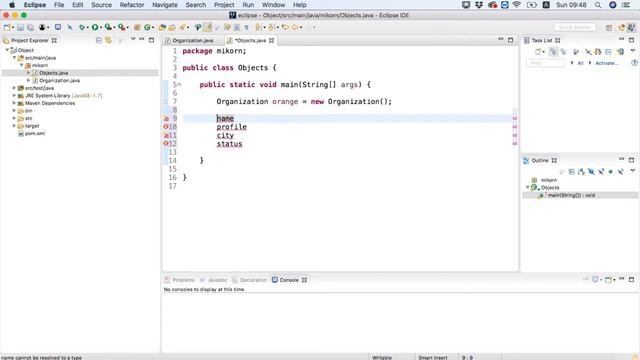
Task: Click the green Run button in the toolbar
Action: pos(95,27)
